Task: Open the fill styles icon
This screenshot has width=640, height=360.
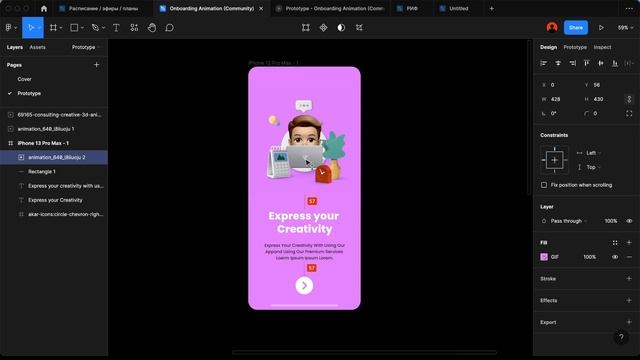Action: click(x=615, y=243)
